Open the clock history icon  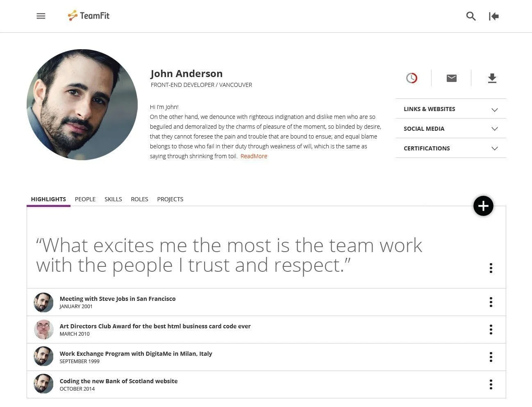412,78
